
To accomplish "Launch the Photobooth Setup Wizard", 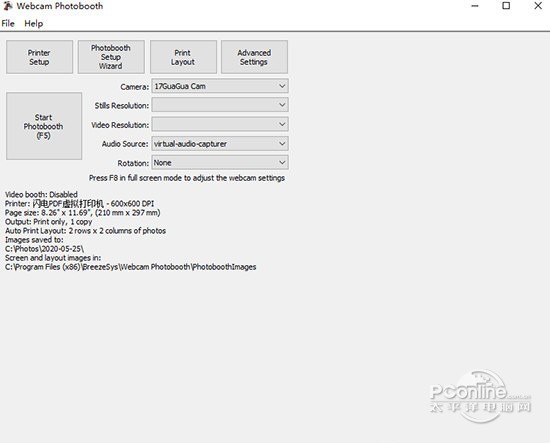I will coord(111,57).
